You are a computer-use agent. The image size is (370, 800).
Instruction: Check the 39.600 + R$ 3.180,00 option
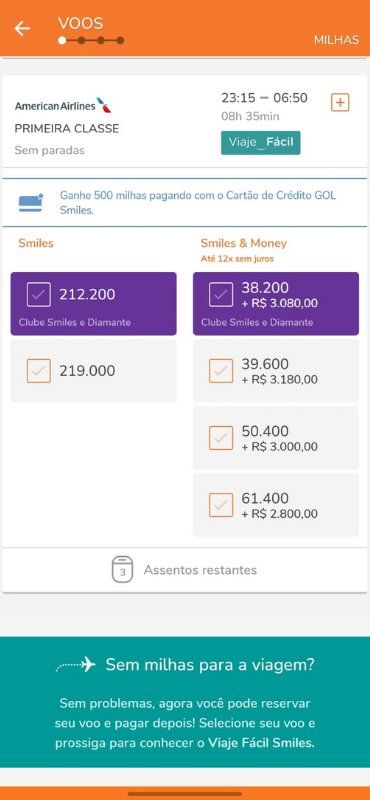(221, 371)
